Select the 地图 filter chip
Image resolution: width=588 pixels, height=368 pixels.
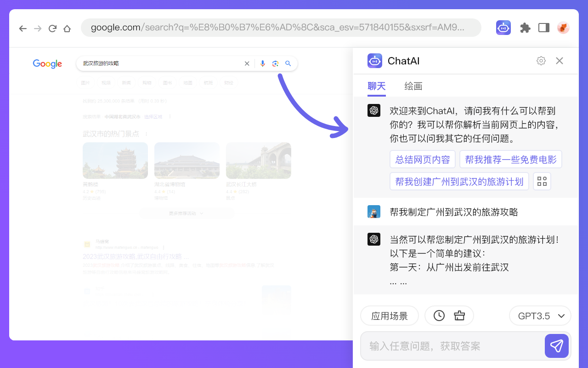(x=188, y=83)
